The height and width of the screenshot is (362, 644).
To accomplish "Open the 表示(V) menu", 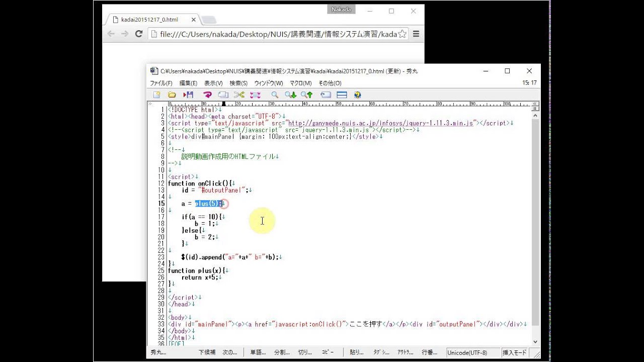I will [x=213, y=83].
